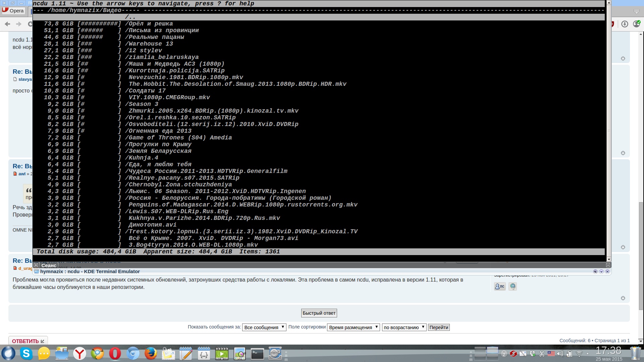Click the Opera icon in taskbar
This screenshot has width=644, height=362.
tap(115, 354)
